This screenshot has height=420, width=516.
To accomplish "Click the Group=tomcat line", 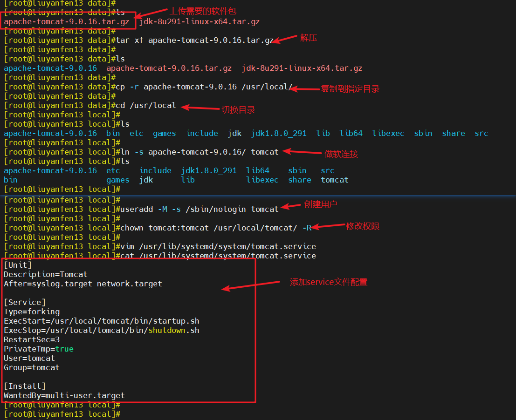I will click(x=32, y=367).
